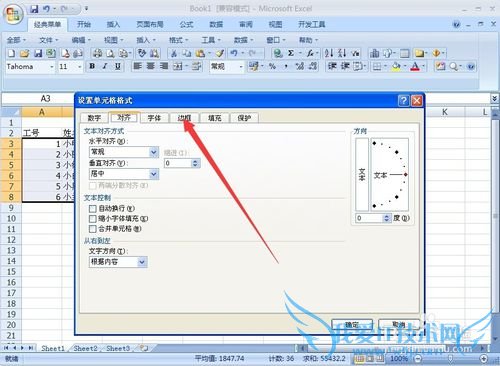Click the 缩进 indent spinner arrows

(195, 163)
